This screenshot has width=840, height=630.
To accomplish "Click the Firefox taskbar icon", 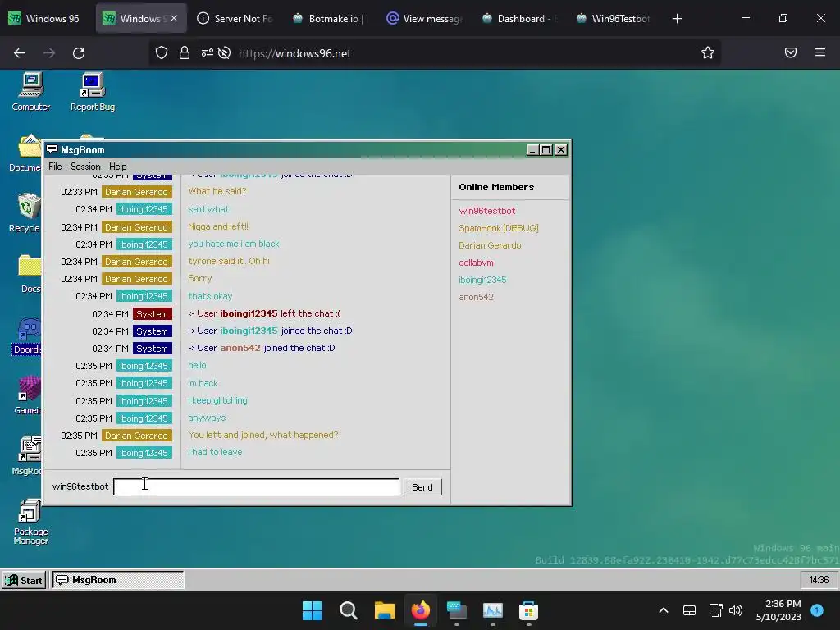I will [421, 610].
